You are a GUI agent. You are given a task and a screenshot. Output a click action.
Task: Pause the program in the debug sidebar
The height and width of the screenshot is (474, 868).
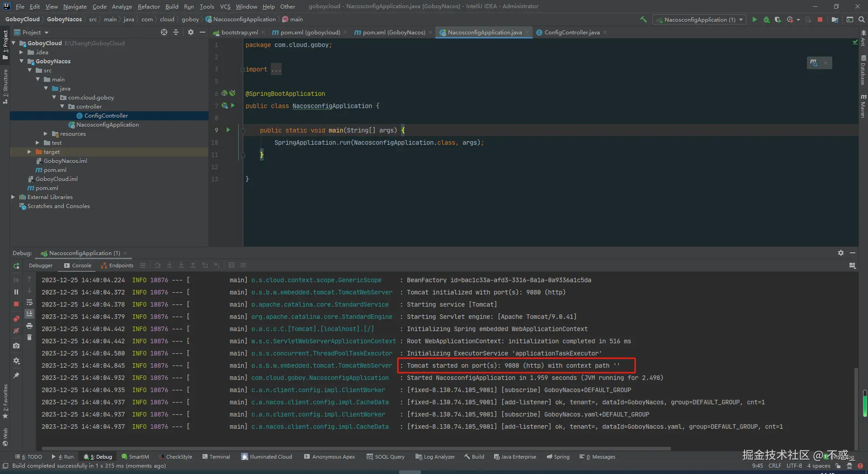[16, 292]
